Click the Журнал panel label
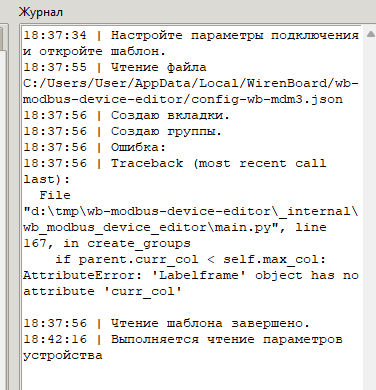 pyautogui.click(x=41, y=12)
